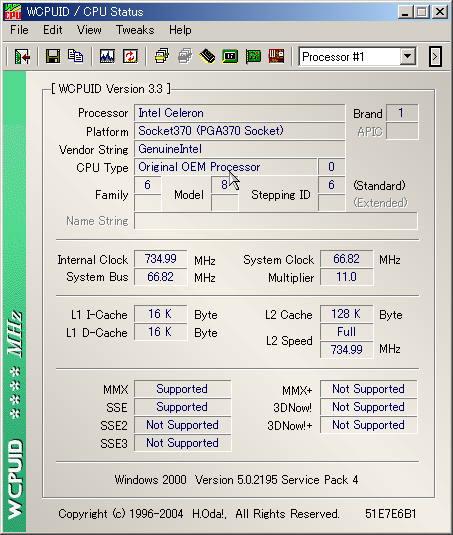Click the SSE2 'Not Supported' field
This screenshot has height=535, width=453.
click(182, 425)
